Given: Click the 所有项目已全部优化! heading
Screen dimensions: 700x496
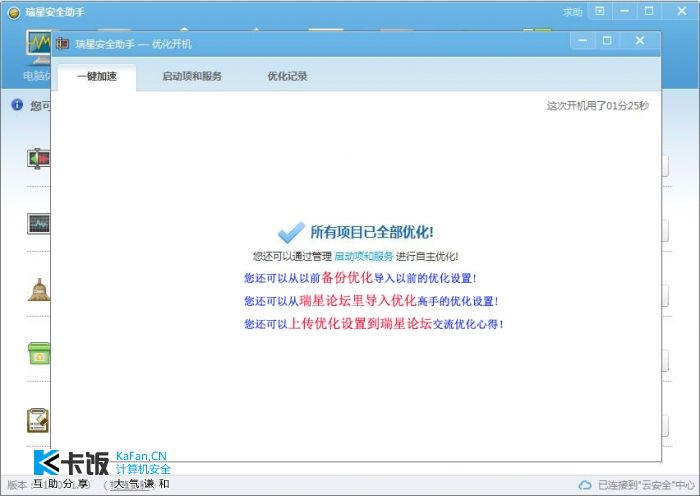Looking at the screenshot, I should (372, 232).
